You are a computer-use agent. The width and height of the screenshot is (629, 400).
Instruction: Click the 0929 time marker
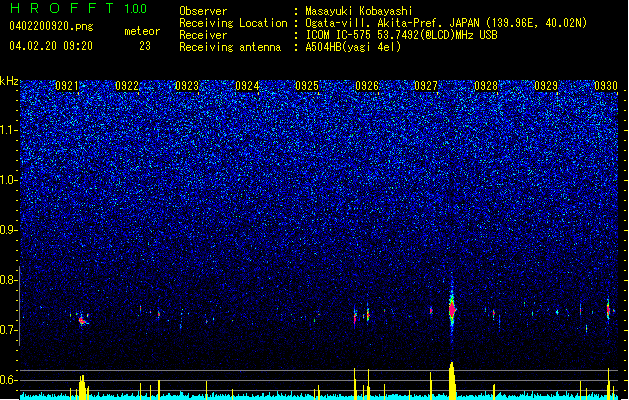point(546,86)
